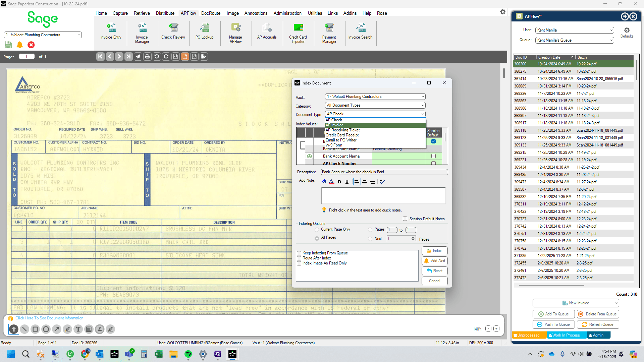This screenshot has height=362, width=644.
Task: Open the Category dropdown
Action: [375, 105]
